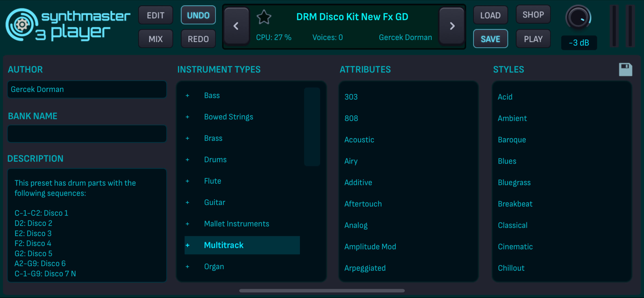This screenshot has width=644, height=298.
Task: Select the Ambient style
Action: tap(512, 118)
